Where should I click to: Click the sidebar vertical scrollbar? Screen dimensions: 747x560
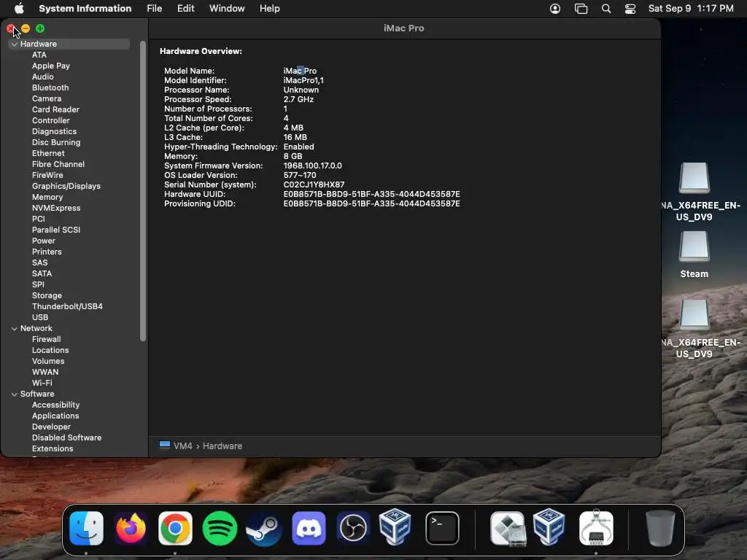tap(142, 191)
